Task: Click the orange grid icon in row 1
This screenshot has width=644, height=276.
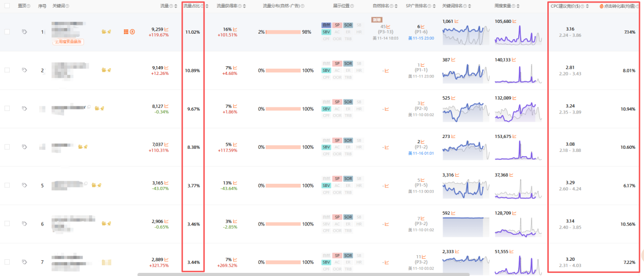Action: point(126,32)
